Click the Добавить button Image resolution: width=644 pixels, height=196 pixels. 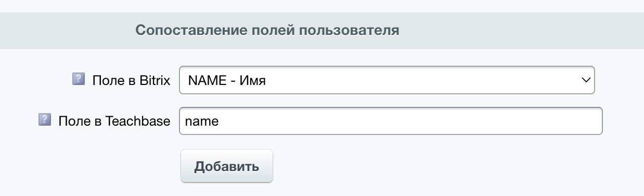(x=227, y=166)
